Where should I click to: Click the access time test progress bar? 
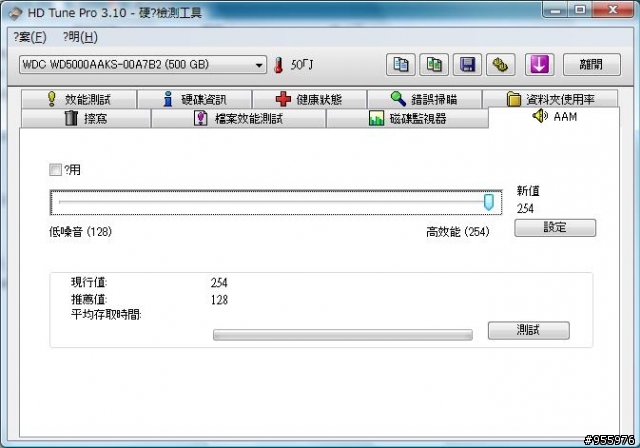pos(343,335)
